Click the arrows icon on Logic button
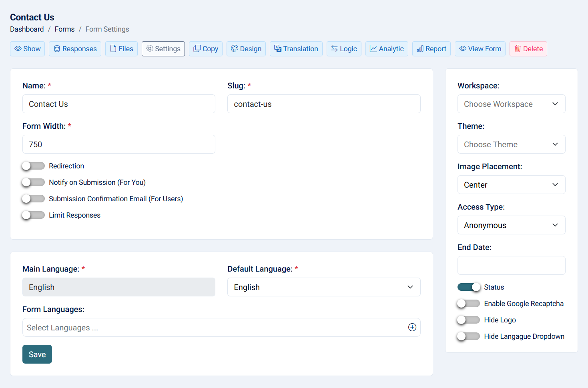 pos(334,49)
